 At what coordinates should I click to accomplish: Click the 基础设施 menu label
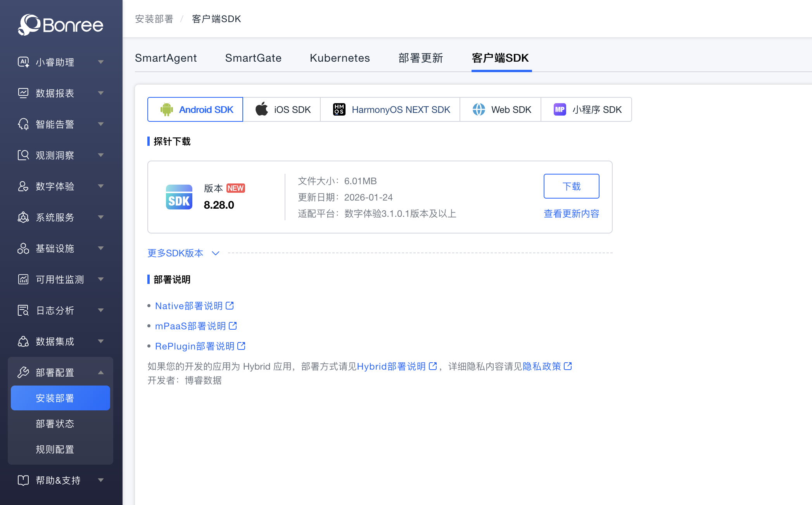[55, 248]
